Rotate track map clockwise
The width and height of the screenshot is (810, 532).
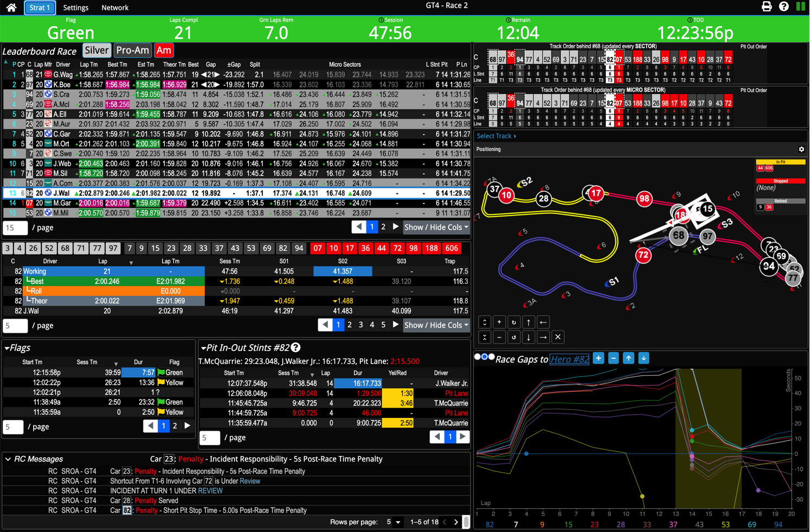514,322
